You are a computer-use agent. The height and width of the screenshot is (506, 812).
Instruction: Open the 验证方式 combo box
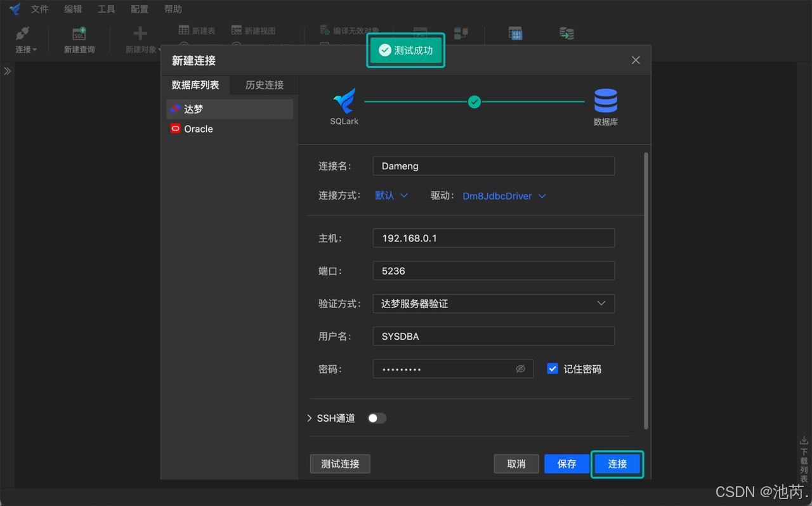tap(494, 304)
